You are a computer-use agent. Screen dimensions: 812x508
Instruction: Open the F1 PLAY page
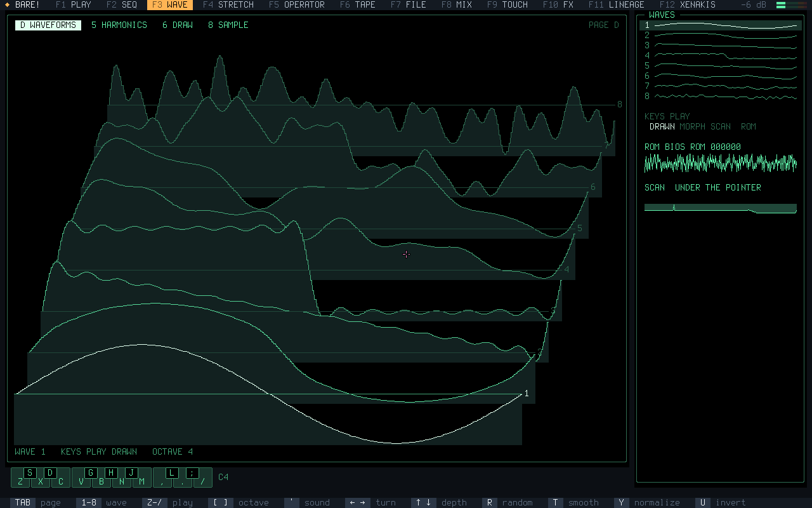point(74,4)
